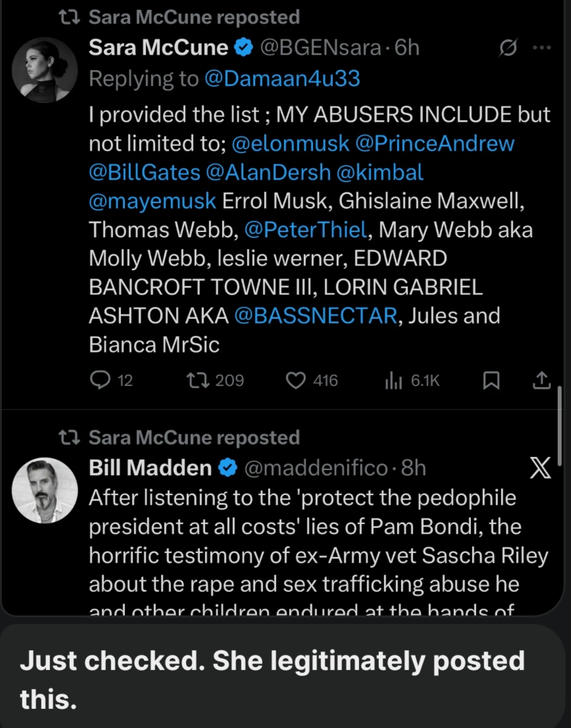The width and height of the screenshot is (571, 728).
Task: Click the @Damaan4u33 reply mention link
Action: pos(282,79)
